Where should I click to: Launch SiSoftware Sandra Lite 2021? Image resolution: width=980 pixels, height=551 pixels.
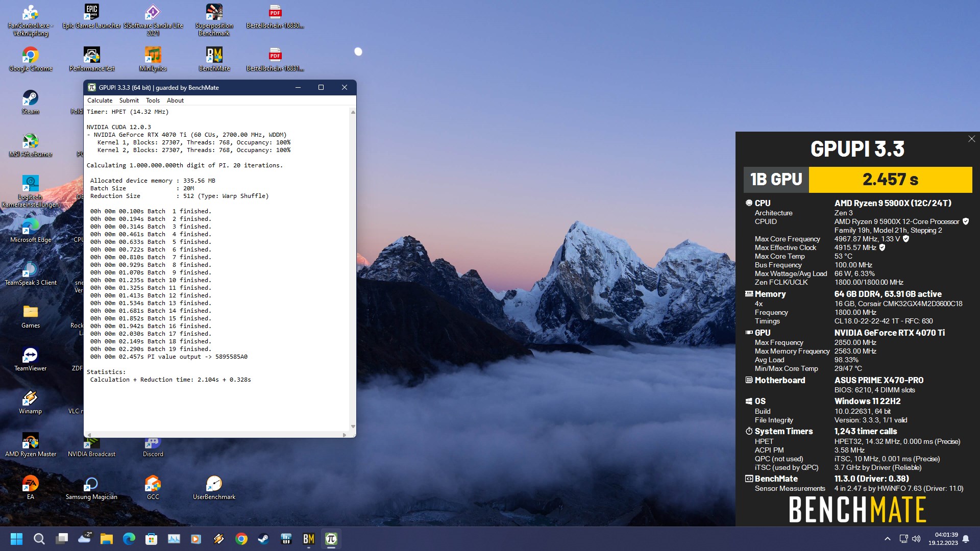pyautogui.click(x=153, y=20)
